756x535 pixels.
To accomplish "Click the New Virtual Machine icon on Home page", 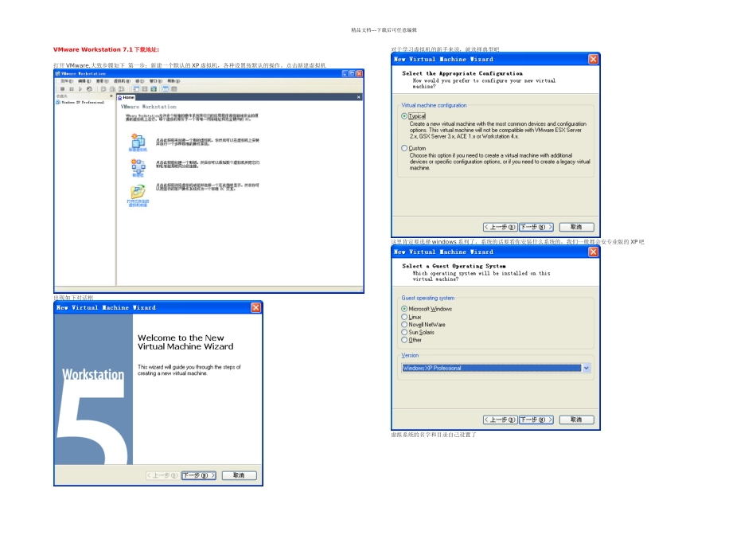I will [x=138, y=141].
